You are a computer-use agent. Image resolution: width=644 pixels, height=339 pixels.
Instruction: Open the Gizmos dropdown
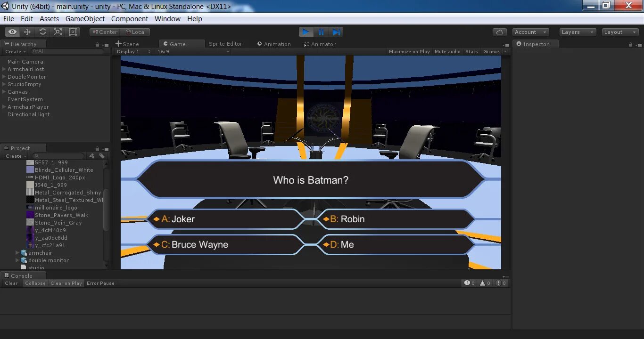tap(495, 52)
